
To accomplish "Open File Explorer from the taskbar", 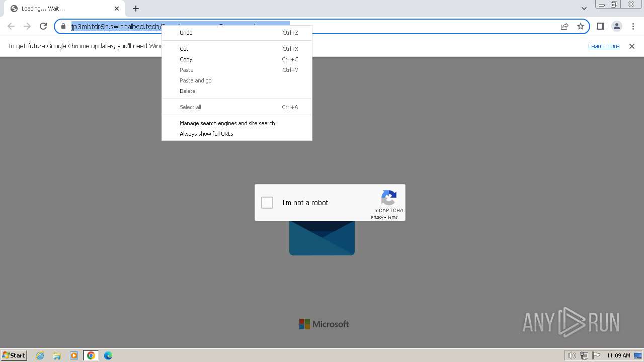I will coord(57,355).
